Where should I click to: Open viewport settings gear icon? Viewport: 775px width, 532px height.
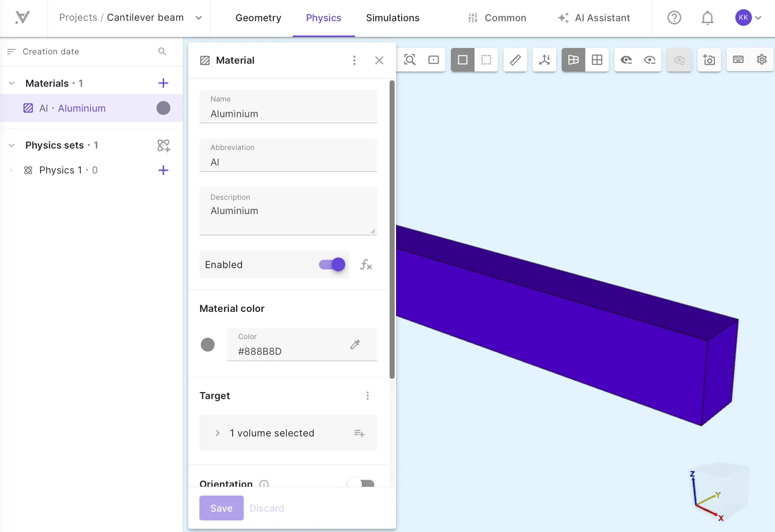click(x=762, y=60)
